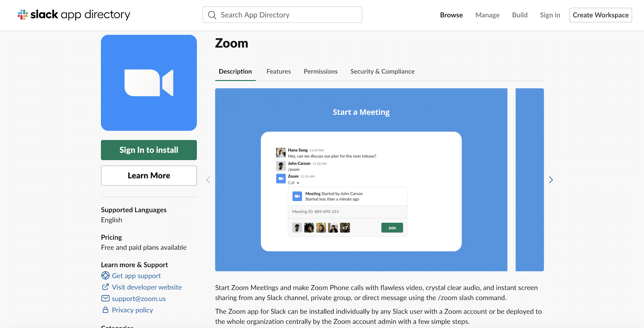
Task: Switch to the Features tab
Action: (279, 71)
